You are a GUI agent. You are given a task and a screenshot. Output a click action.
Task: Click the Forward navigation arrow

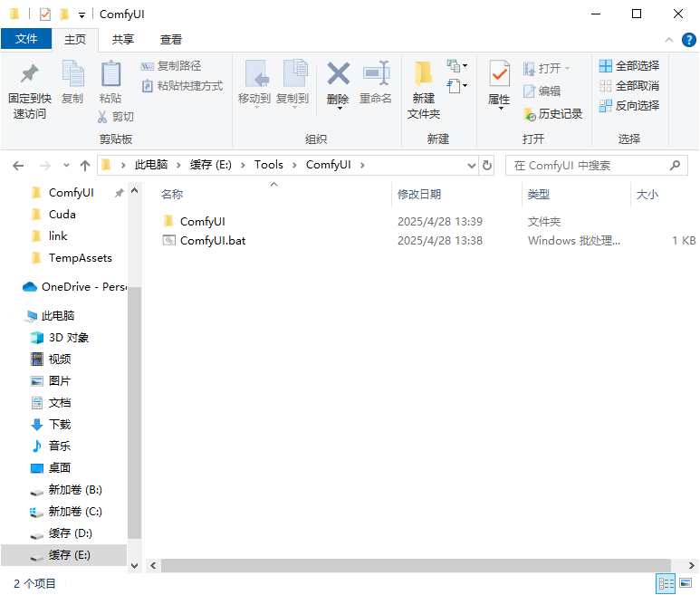44,166
